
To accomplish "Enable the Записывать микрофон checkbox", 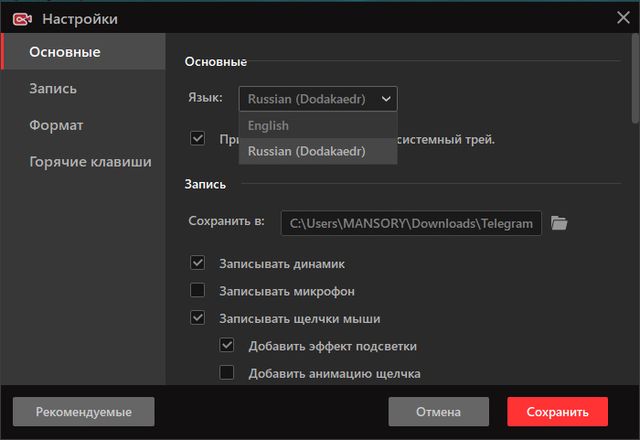I will pyautogui.click(x=198, y=291).
